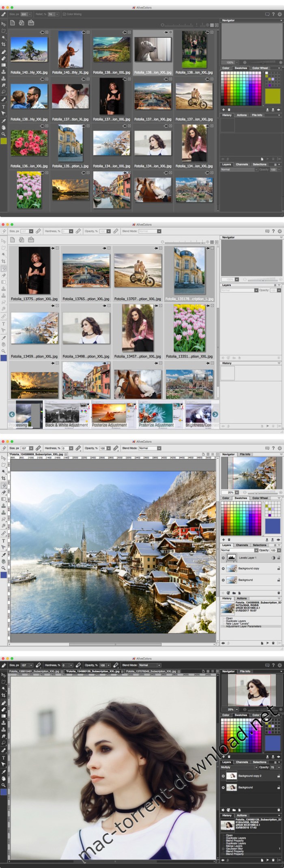The width and height of the screenshot is (284, 868).
Task: Click the Black & White Adjustment tutorial link
Action: 67,425
